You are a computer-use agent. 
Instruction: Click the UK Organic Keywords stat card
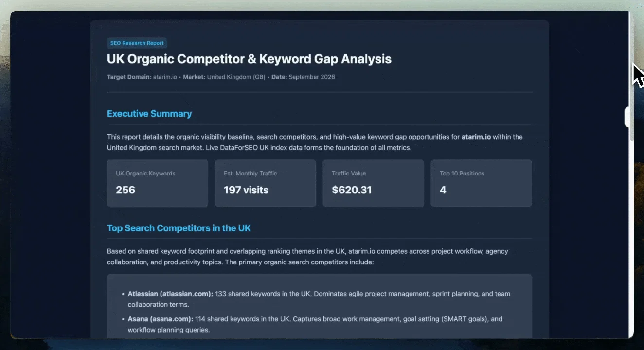coord(158,183)
